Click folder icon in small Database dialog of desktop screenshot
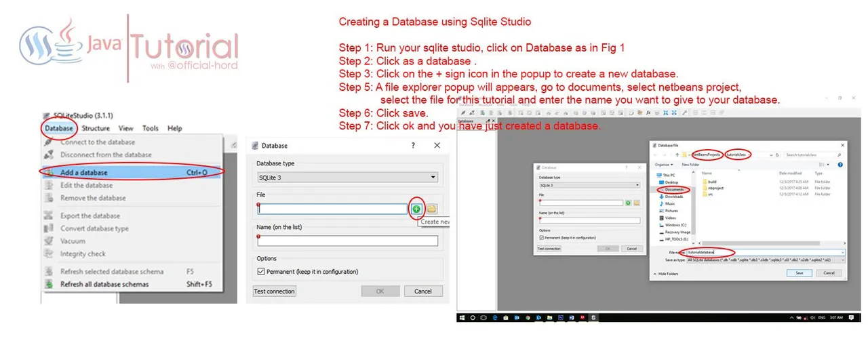868x347 pixels. coord(637,203)
